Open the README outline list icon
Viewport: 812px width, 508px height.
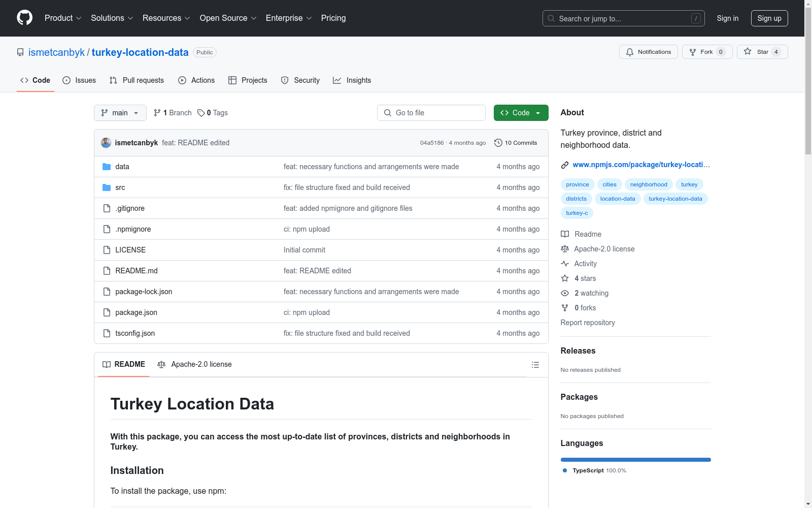(535, 365)
